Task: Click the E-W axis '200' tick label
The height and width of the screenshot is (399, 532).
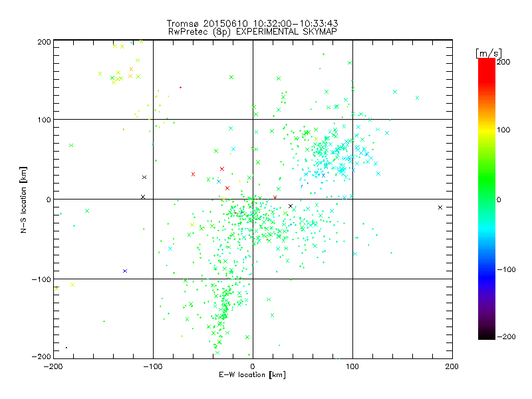Action: pos(452,366)
